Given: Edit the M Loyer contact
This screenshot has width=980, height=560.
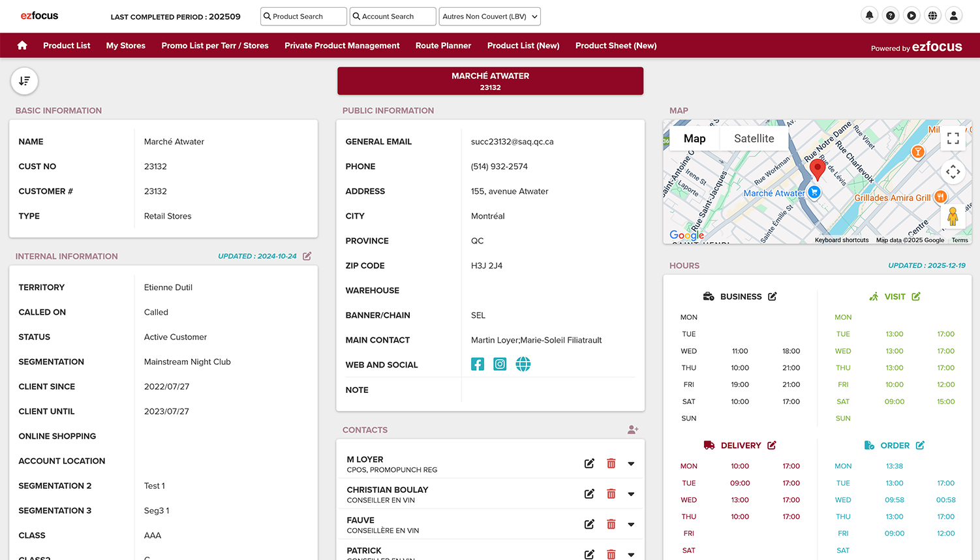Looking at the screenshot, I should click(589, 463).
